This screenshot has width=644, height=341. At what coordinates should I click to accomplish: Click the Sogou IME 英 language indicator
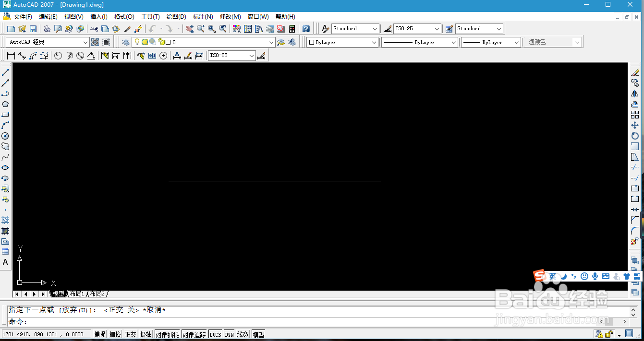pyautogui.click(x=553, y=276)
